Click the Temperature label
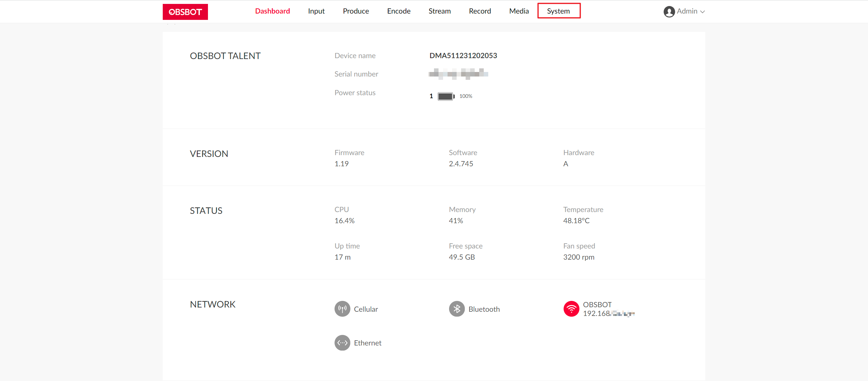The image size is (868, 381). coord(583,210)
